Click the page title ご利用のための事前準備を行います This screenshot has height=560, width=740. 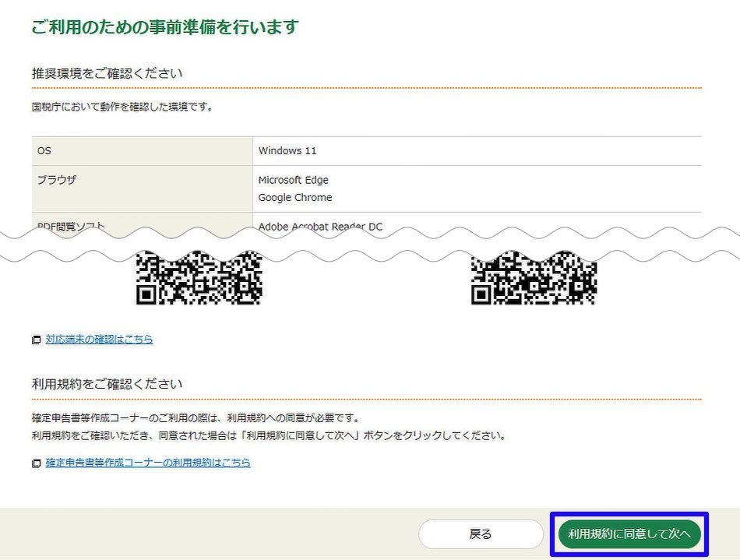(x=165, y=27)
